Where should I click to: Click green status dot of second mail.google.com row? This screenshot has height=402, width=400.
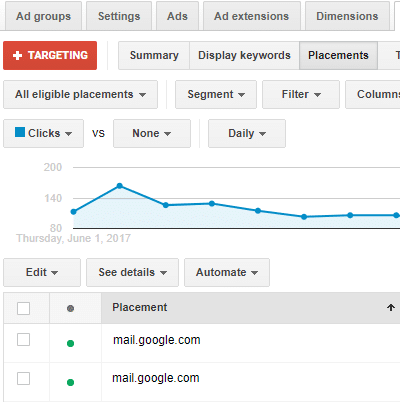click(x=70, y=382)
